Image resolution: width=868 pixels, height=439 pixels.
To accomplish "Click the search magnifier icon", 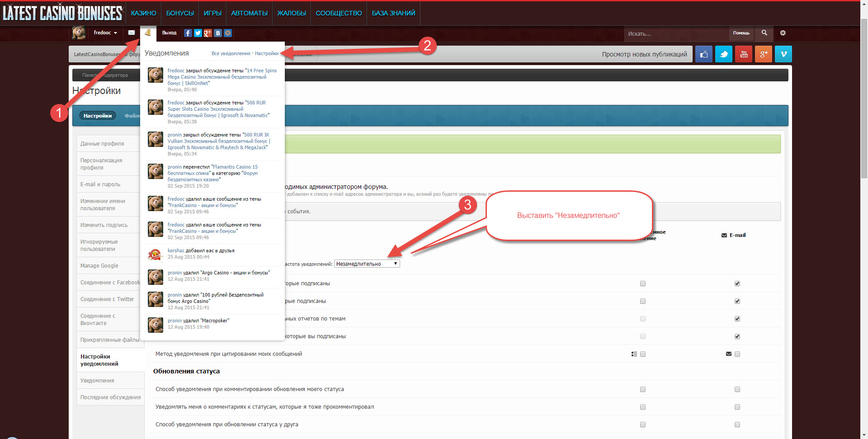I will tap(764, 33).
